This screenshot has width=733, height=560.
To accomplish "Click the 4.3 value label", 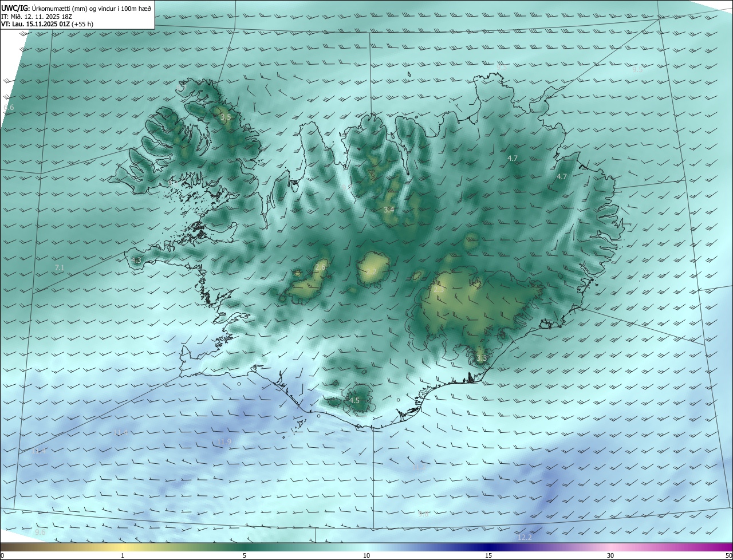I will pos(136,260).
